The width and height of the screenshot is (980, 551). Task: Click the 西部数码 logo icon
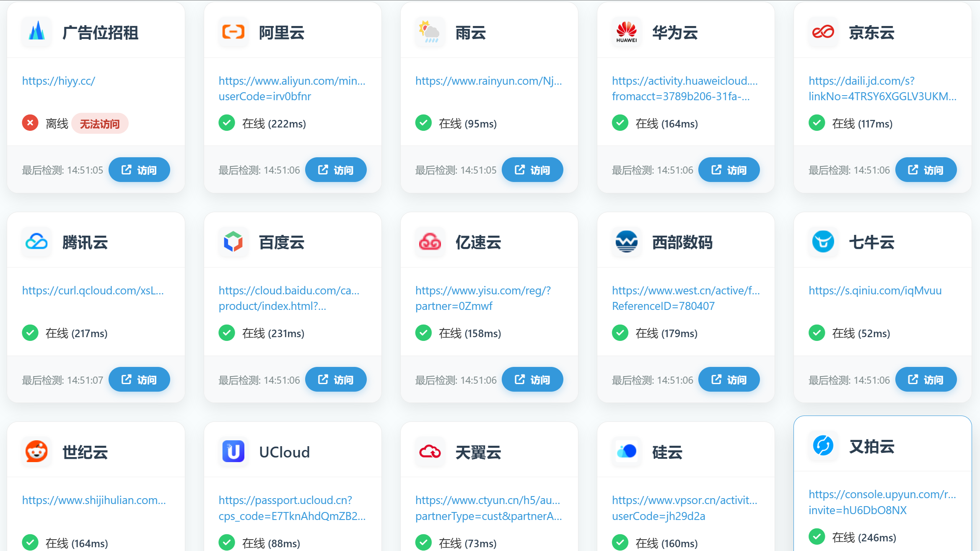(626, 242)
